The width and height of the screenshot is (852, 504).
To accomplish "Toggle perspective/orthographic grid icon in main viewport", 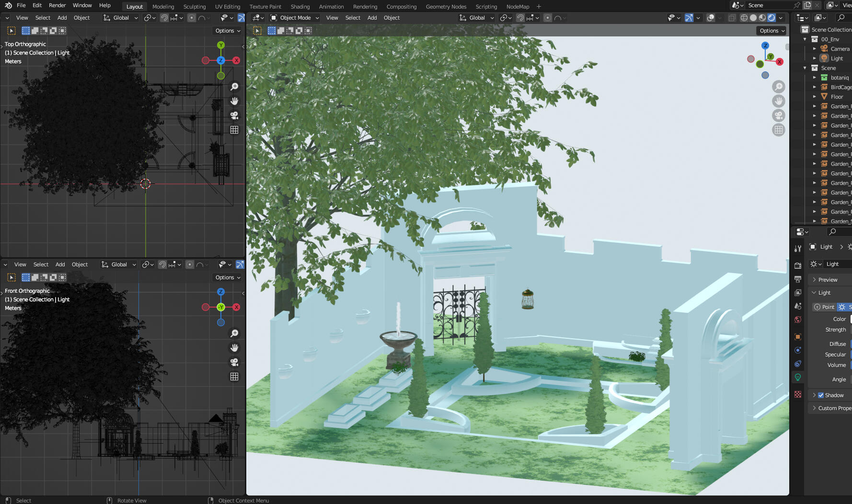I will click(x=779, y=130).
